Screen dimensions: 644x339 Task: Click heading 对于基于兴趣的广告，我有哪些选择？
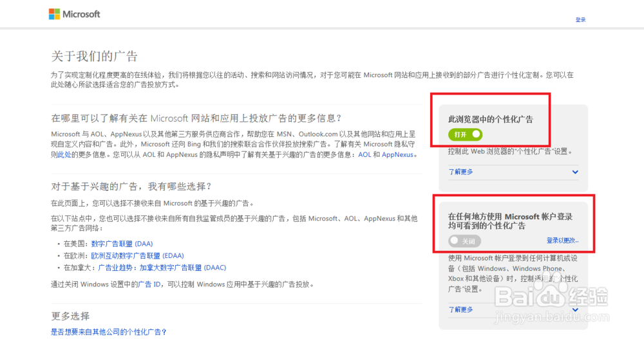pos(131,187)
